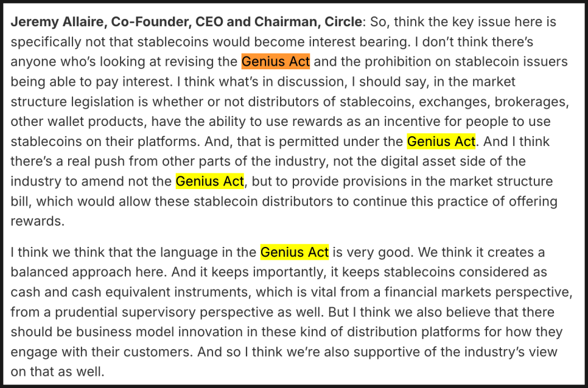Click the bold word "Circle"
588x388 pixels.
point(342,22)
